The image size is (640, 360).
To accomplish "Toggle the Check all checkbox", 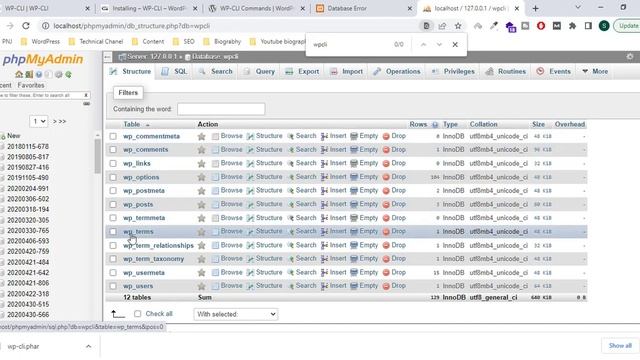I will (138, 313).
